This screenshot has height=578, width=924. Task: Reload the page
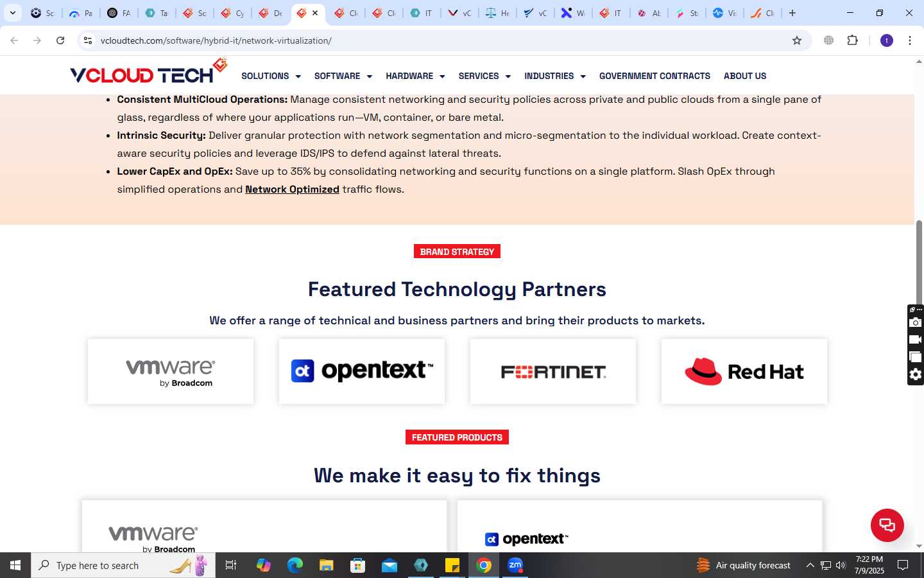[60, 40]
